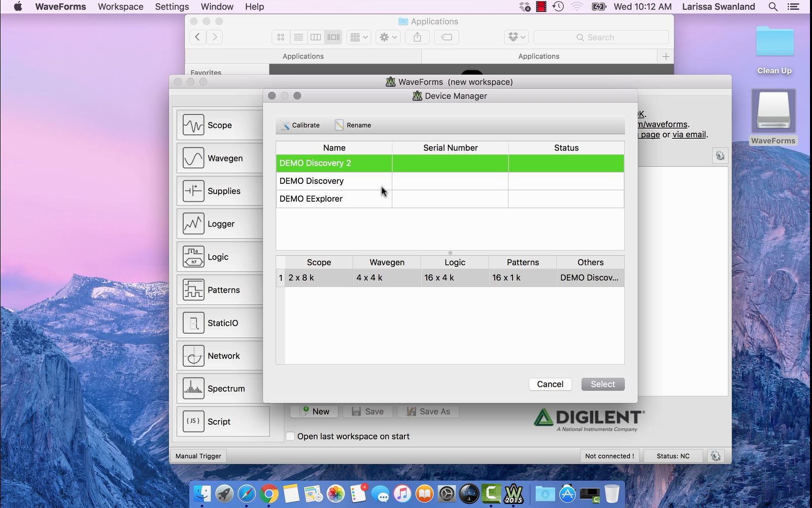812x508 pixels.
Task: Click the Name column header
Action: (334, 148)
